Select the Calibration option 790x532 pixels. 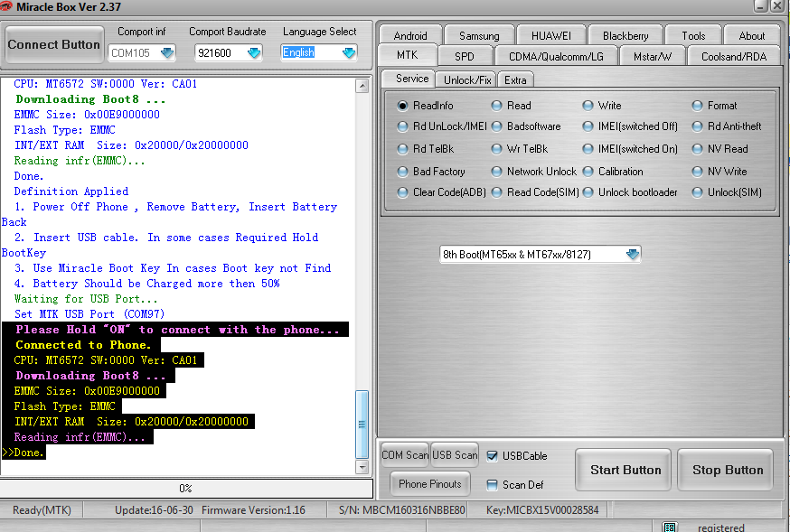click(588, 172)
